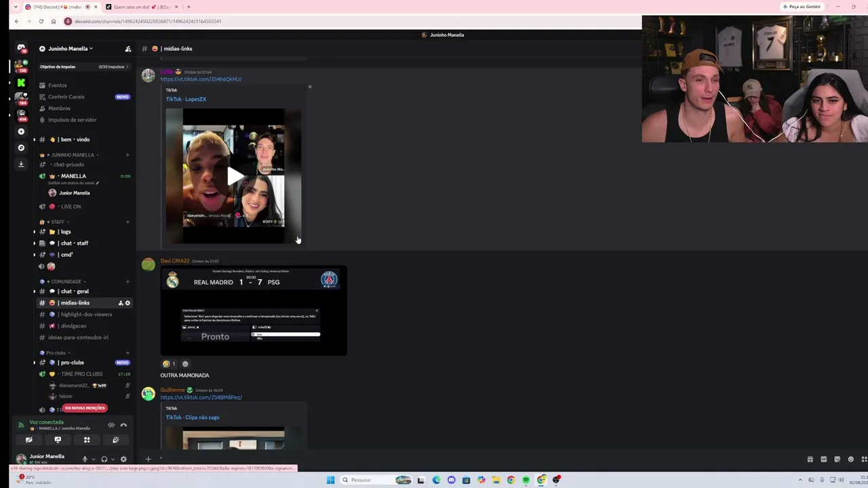Open Discover servers compass icon
Image resolution: width=868 pixels, height=488 pixels.
coord(21,148)
